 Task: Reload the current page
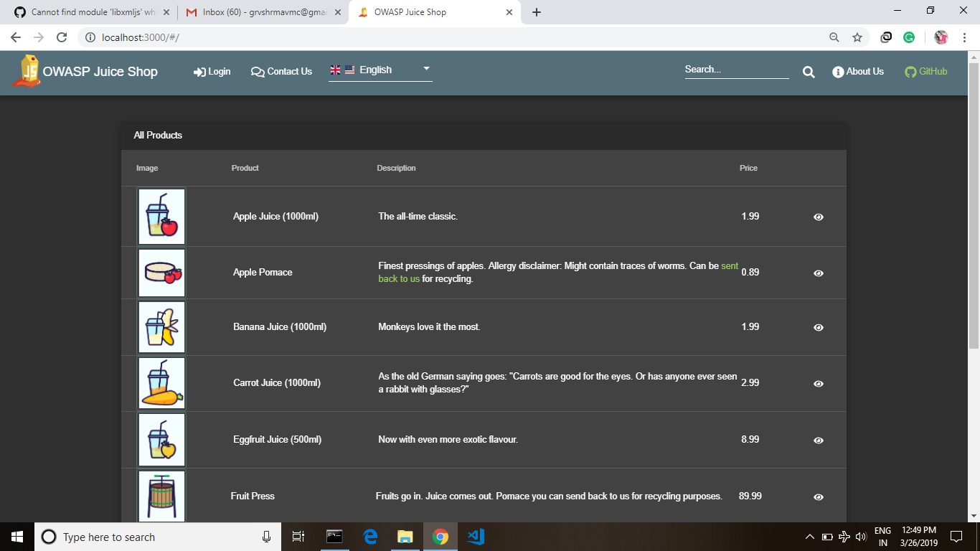[62, 37]
